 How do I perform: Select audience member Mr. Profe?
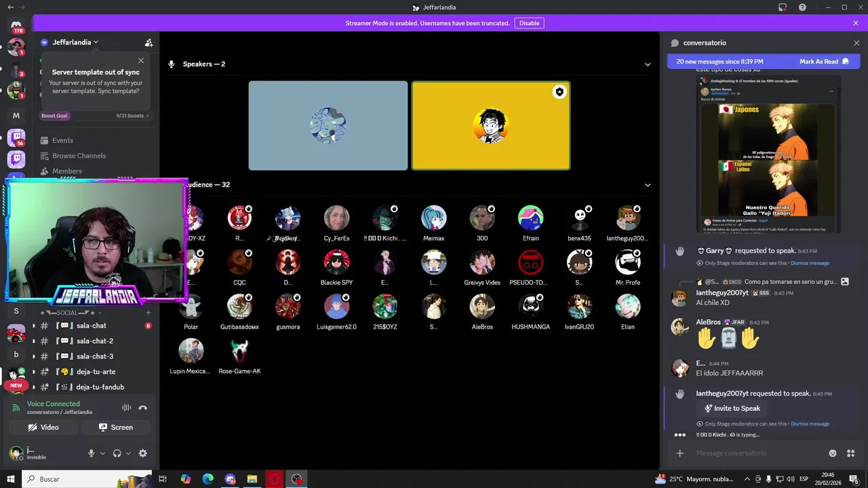coord(628,268)
